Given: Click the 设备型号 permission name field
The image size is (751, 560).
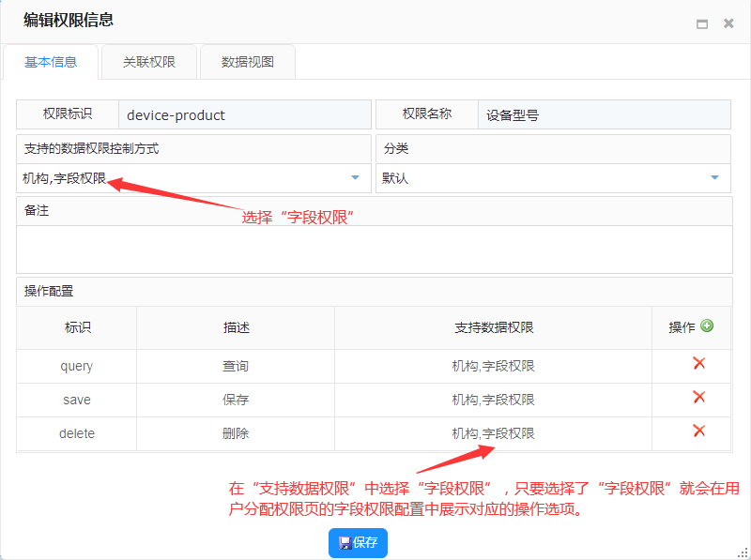Looking at the screenshot, I should (604, 115).
